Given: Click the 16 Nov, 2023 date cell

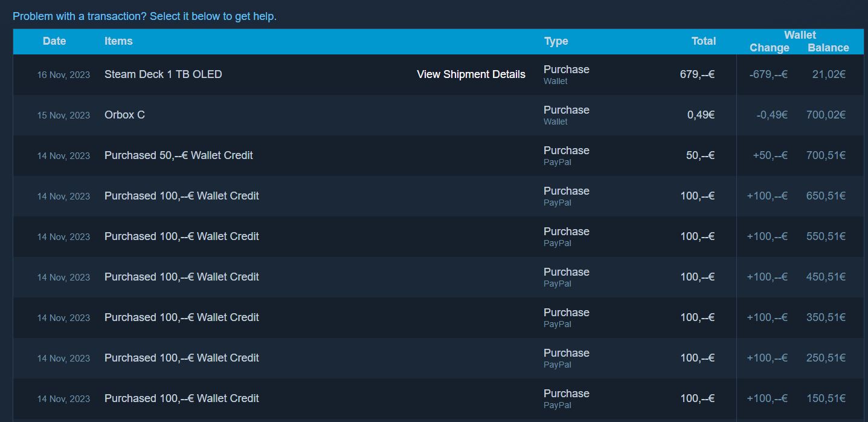Looking at the screenshot, I should pyautogui.click(x=63, y=75).
